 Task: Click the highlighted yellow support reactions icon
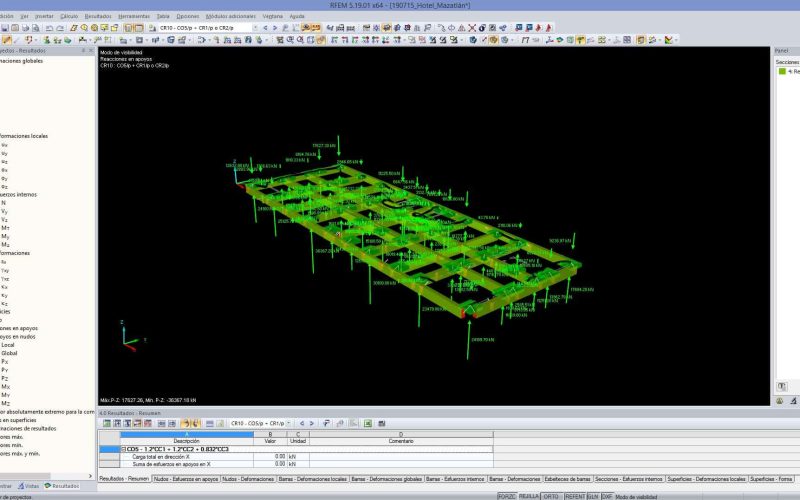pyautogui.click(x=580, y=40)
